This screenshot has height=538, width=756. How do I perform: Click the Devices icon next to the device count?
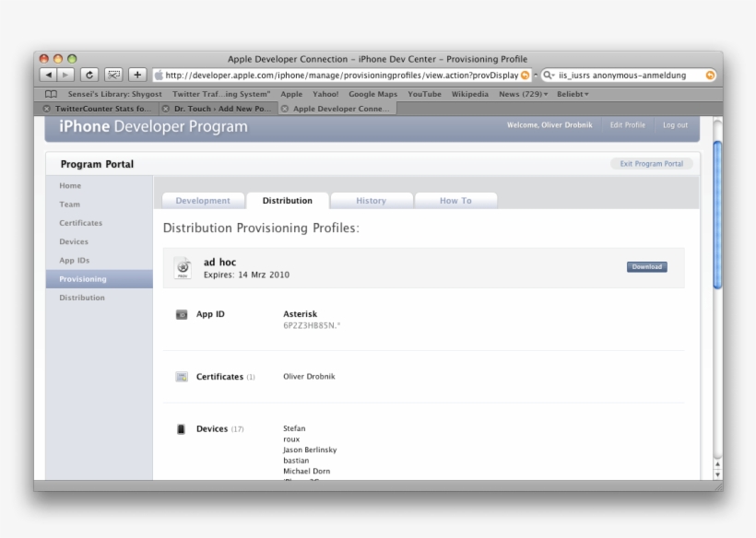182,428
